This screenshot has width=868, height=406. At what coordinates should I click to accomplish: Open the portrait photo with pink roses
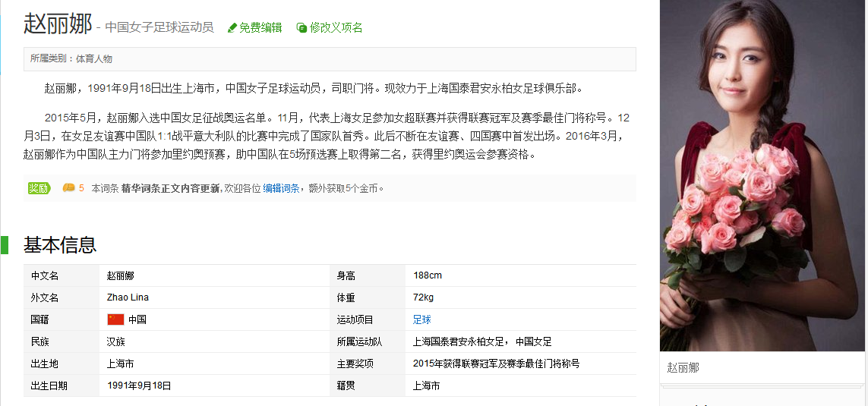click(x=762, y=175)
